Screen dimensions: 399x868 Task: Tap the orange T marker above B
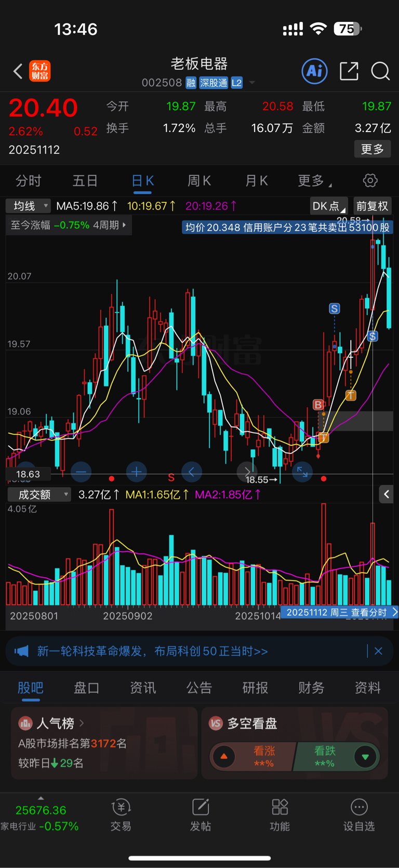[x=351, y=396]
